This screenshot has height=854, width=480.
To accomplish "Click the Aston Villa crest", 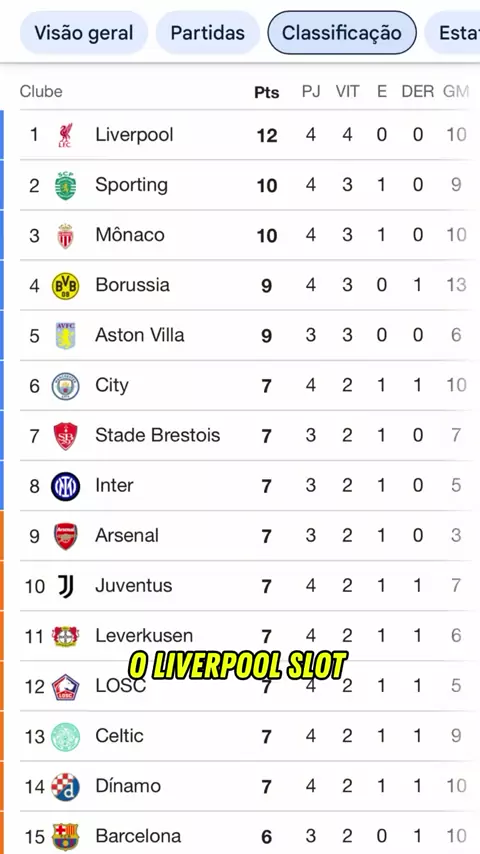I will point(65,336).
